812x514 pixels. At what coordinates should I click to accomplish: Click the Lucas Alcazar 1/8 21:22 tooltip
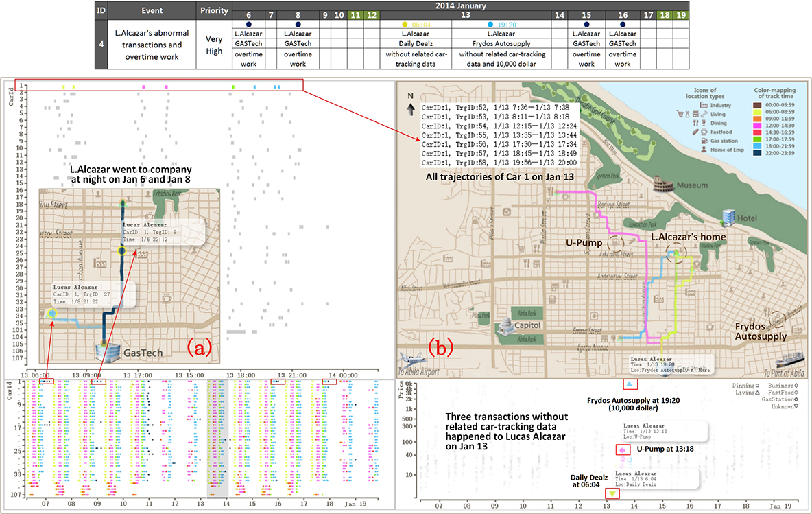point(93,294)
